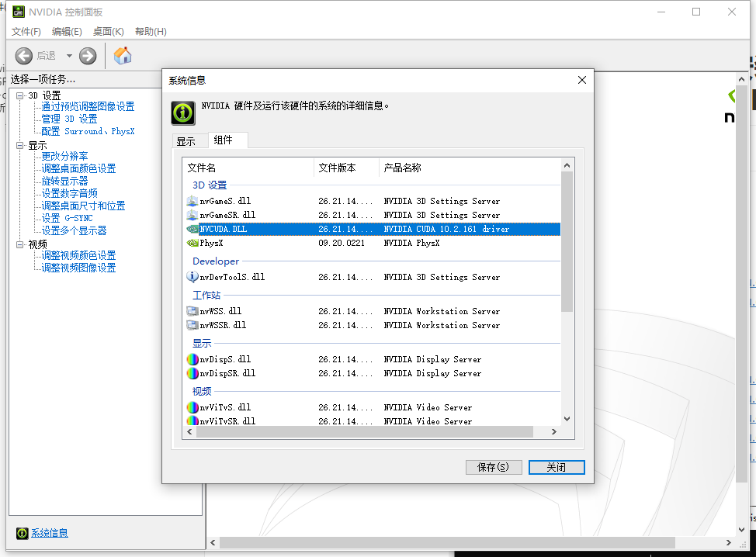
Task: Click the 保存(S) button
Action: tap(494, 467)
